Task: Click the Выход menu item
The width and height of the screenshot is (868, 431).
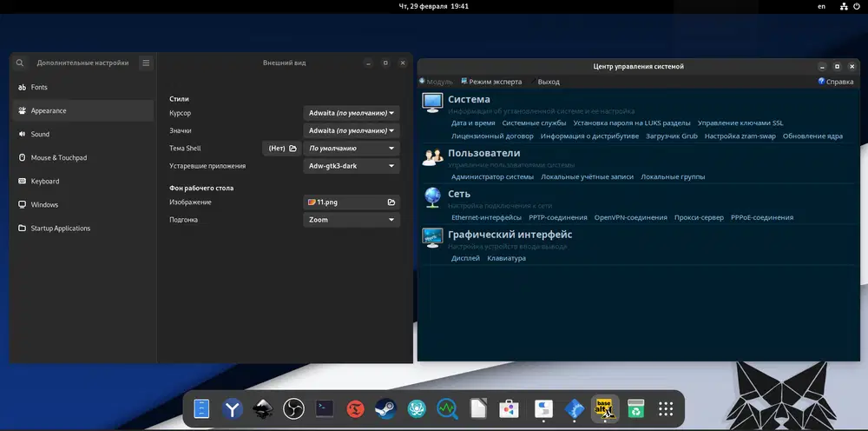Action: 548,82
